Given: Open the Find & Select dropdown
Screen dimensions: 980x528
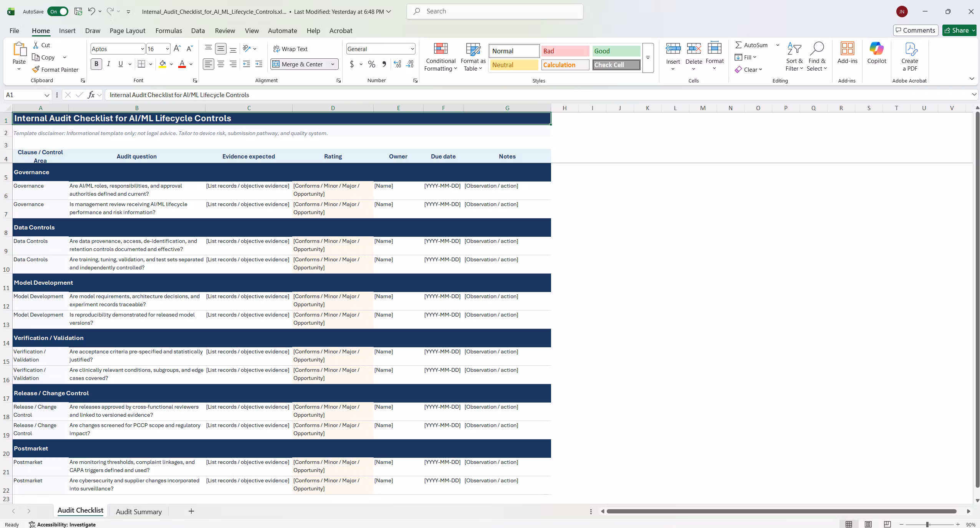Looking at the screenshot, I should [817, 57].
